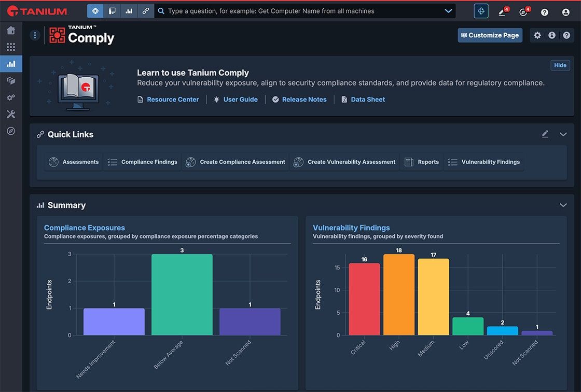Click Create Compliance Assessment quick link

coord(236,162)
